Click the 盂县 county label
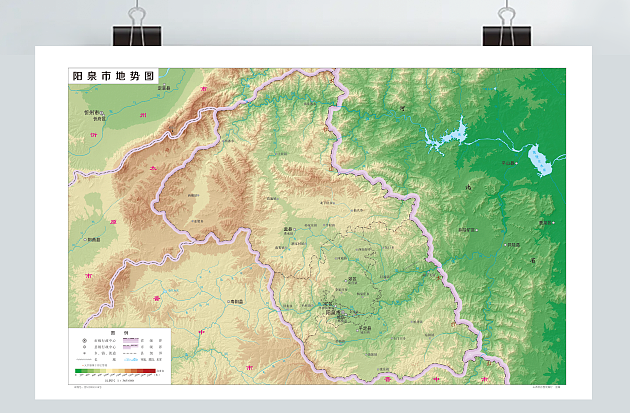This screenshot has width=630, height=413. point(290,229)
